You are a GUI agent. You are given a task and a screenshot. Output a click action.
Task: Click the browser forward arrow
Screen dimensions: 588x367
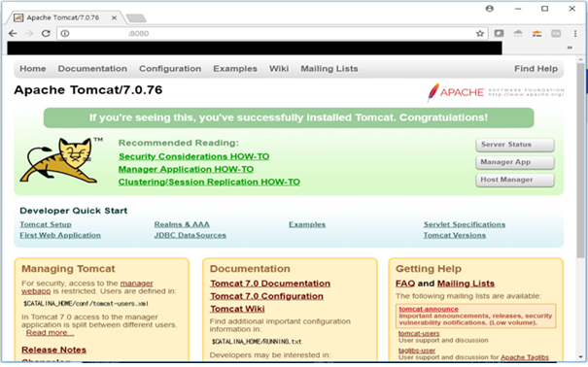tap(29, 33)
